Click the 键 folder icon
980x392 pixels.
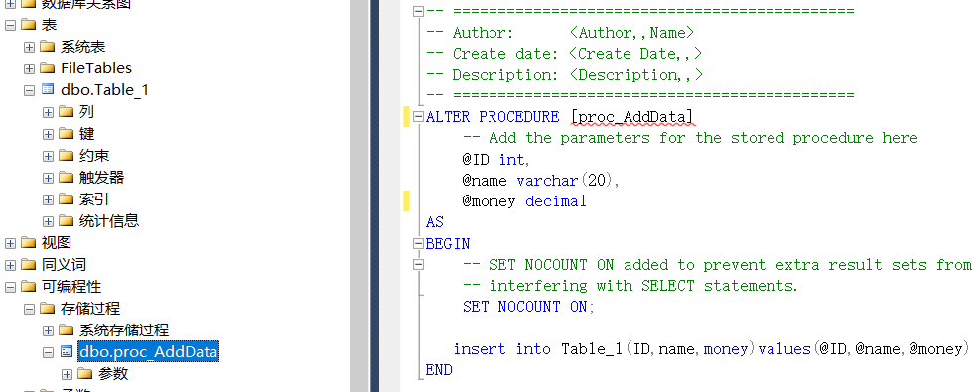coord(67,133)
